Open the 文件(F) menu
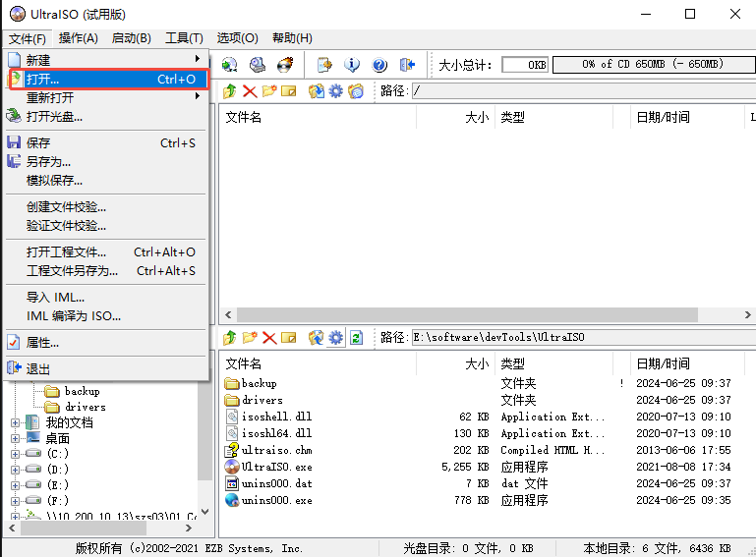The image size is (756, 557). tap(28, 38)
